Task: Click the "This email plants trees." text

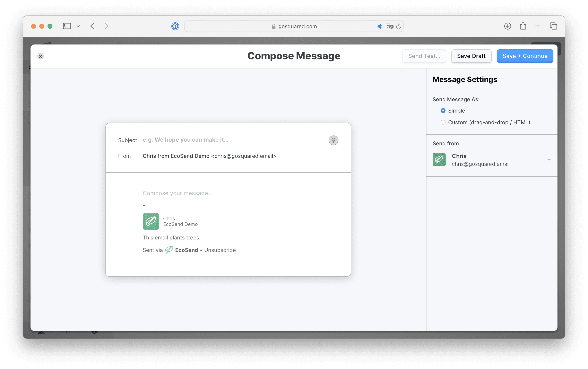Action: click(171, 238)
